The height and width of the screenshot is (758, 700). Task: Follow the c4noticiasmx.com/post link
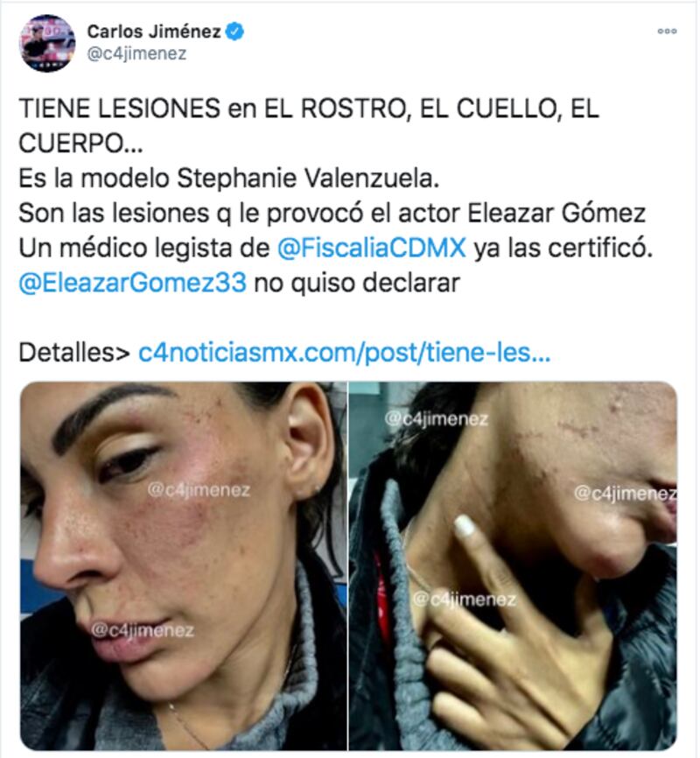[344, 353]
